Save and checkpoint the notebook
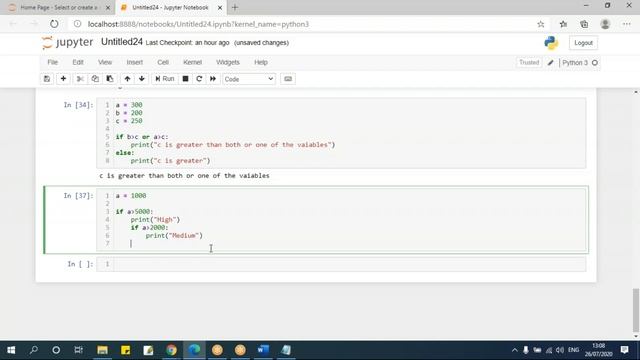The width and height of the screenshot is (640, 360). [x=47, y=79]
